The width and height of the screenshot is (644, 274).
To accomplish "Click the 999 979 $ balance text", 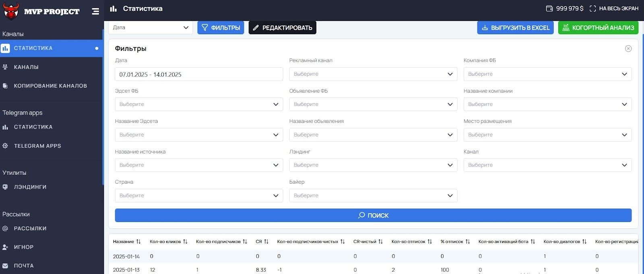I will [570, 8].
